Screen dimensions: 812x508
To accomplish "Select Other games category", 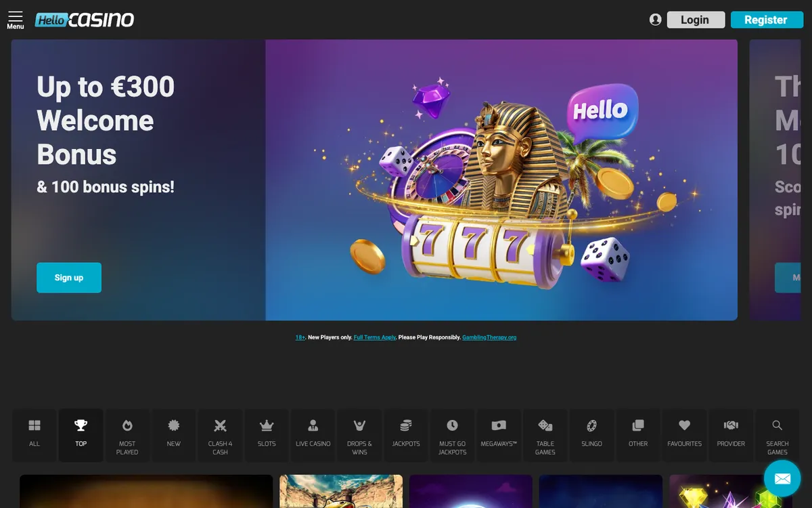I will click(x=638, y=435).
